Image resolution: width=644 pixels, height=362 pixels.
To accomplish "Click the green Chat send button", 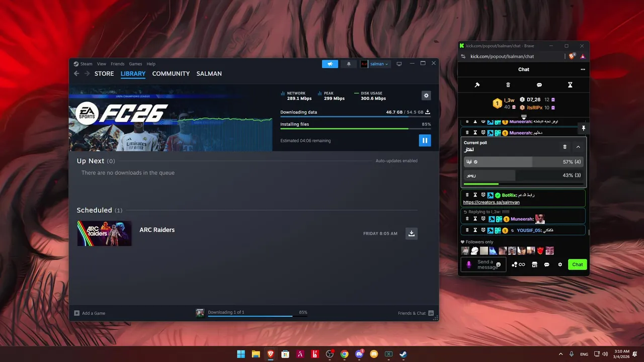I will [x=578, y=264].
